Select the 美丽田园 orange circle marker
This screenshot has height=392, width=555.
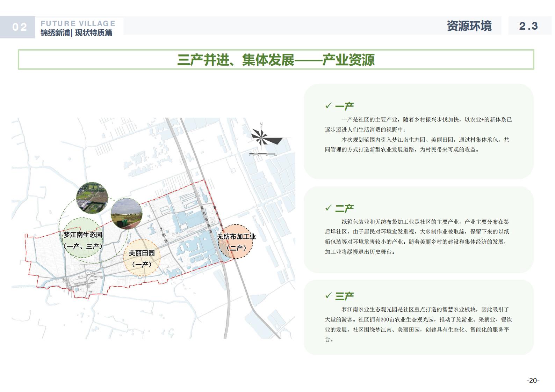point(142,258)
